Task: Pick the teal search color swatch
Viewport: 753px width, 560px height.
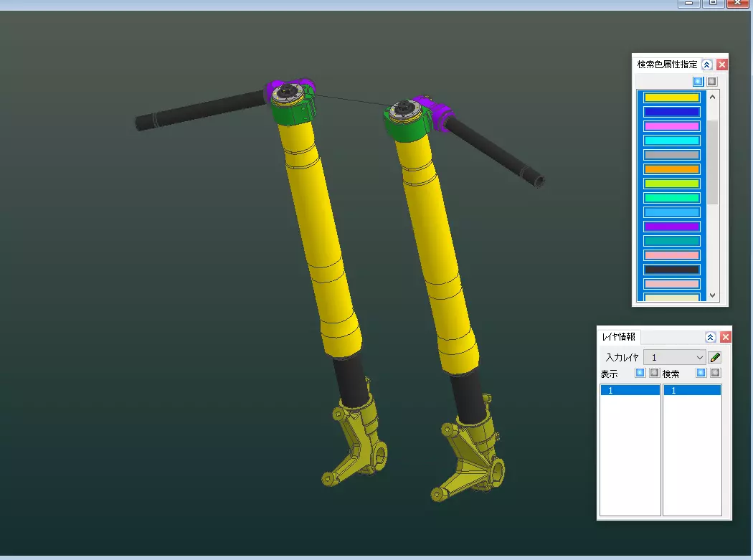Action: [671, 241]
